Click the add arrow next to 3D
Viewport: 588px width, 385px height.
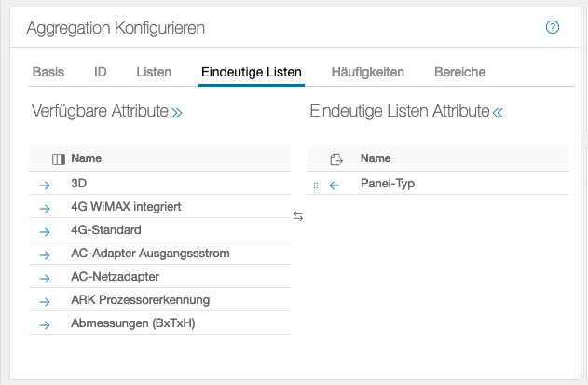pos(45,185)
